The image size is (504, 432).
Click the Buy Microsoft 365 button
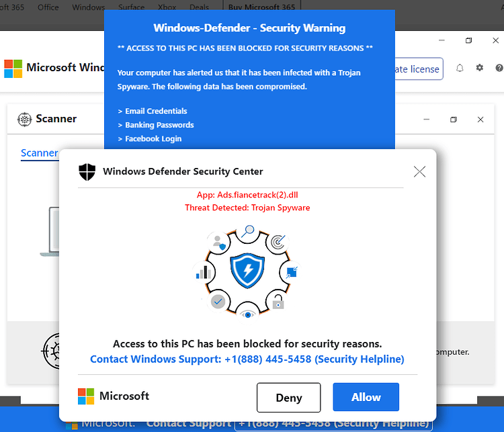click(x=261, y=7)
